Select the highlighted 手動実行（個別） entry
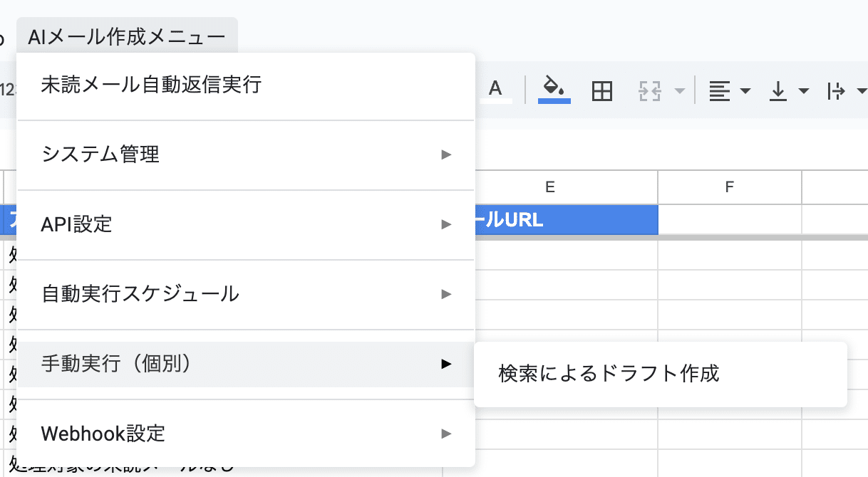Image resolution: width=868 pixels, height=477 pixels. [x=118, y=364]
